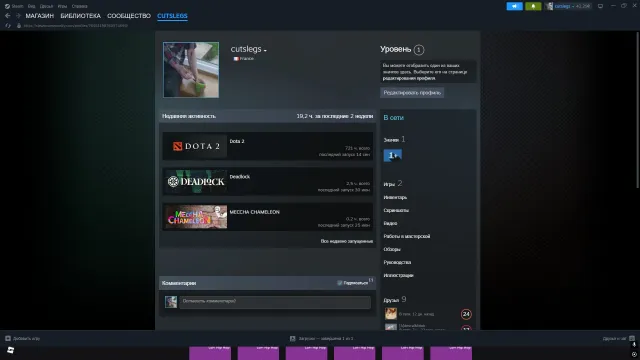Image resolution: width=640 pixels, height=360 pixels.
Task: Click Редактировать профиль button
Action: coord(412,93)
